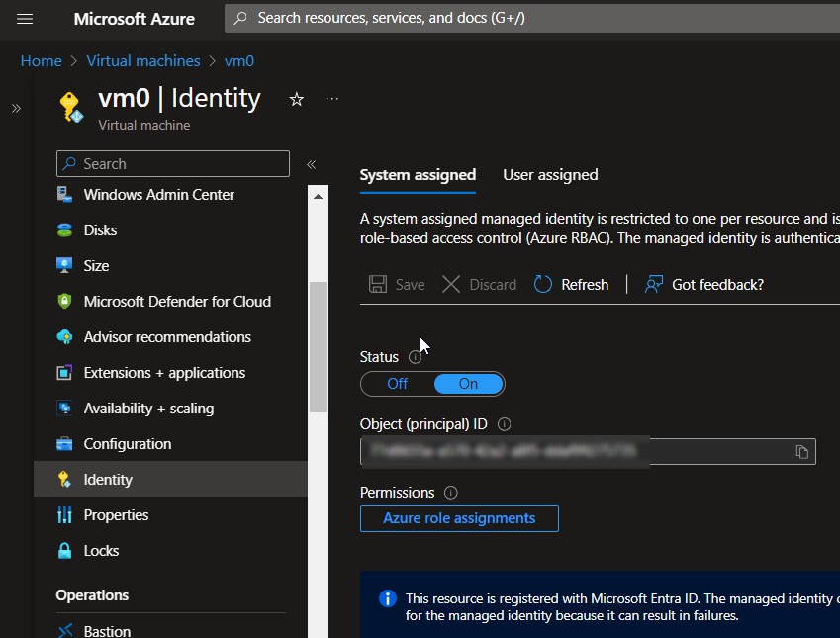Click the Bastion icon

pyautogui.click(x=65, y=631)
